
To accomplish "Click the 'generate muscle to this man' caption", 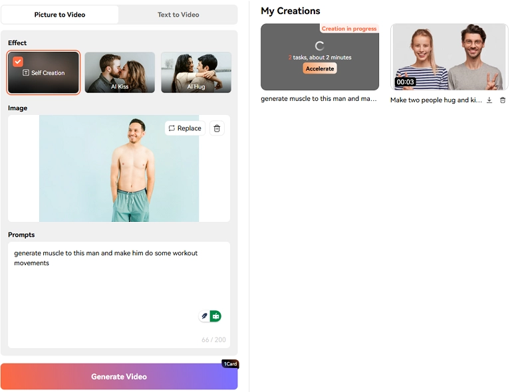I will pyautogui.click(x=319, y=99).
